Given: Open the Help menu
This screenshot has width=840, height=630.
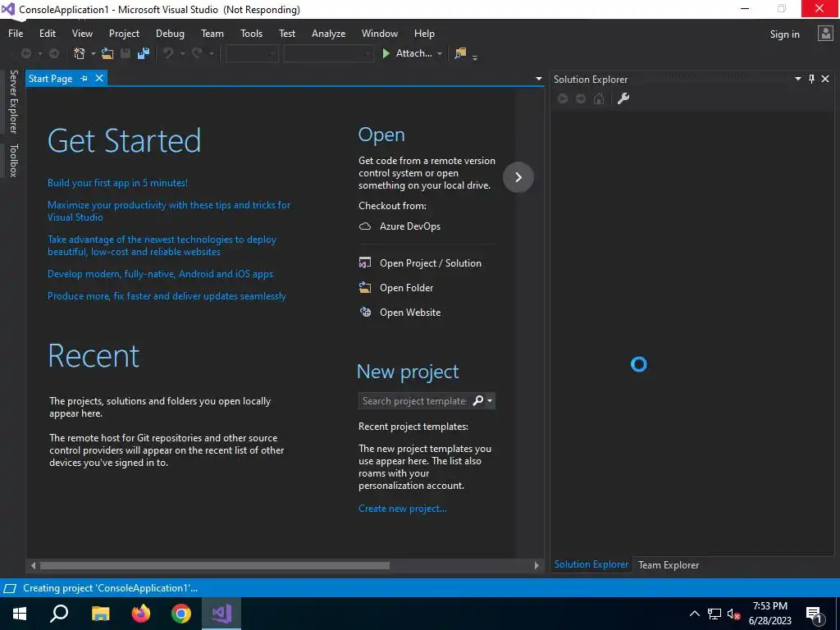Looking at the screenshot, I should click(424, 33).
